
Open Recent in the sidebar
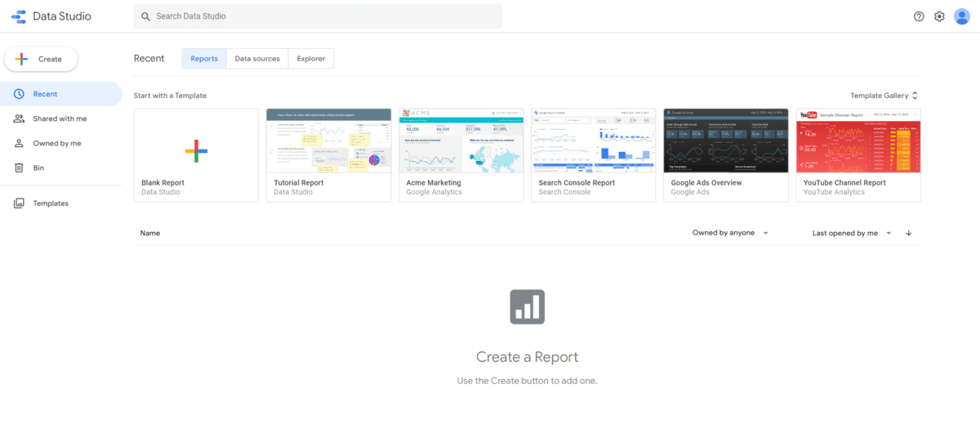point(60,94)
